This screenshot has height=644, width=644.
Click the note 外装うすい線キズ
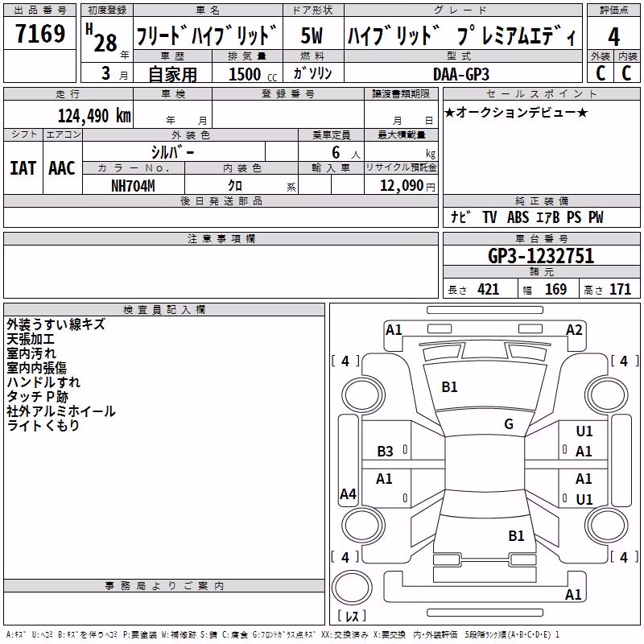(x=56, y=324)
